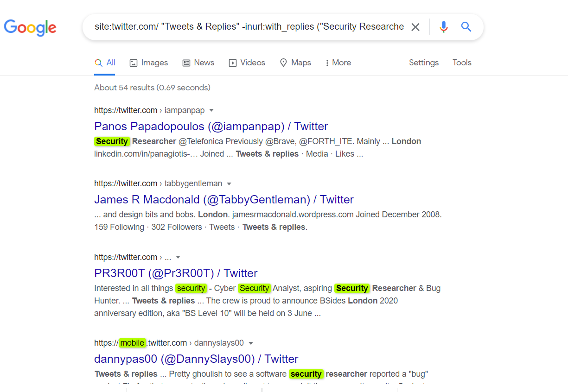The height and width of the screenshot is (392, 568).
Task: Expand dropdown arrow beside tabbygentleman URL
Action: click(229, 183)
